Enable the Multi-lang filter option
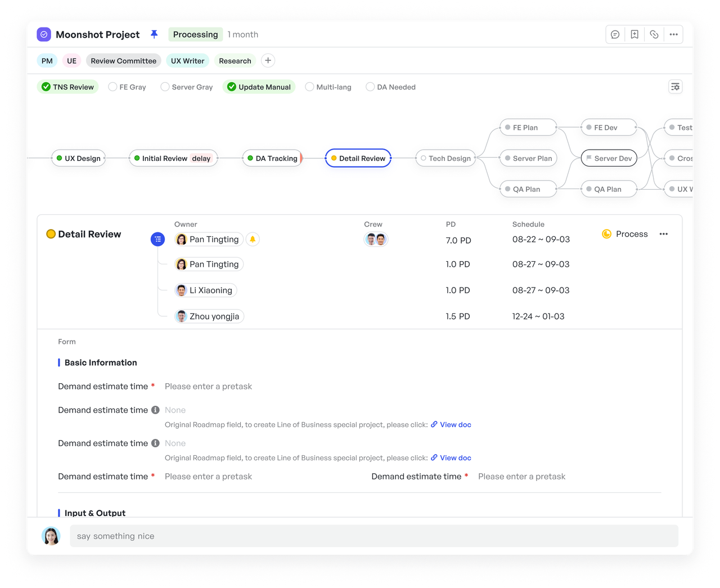Image resolution: width=720 pixels, height=588 pixels. (x=309, y=87)
